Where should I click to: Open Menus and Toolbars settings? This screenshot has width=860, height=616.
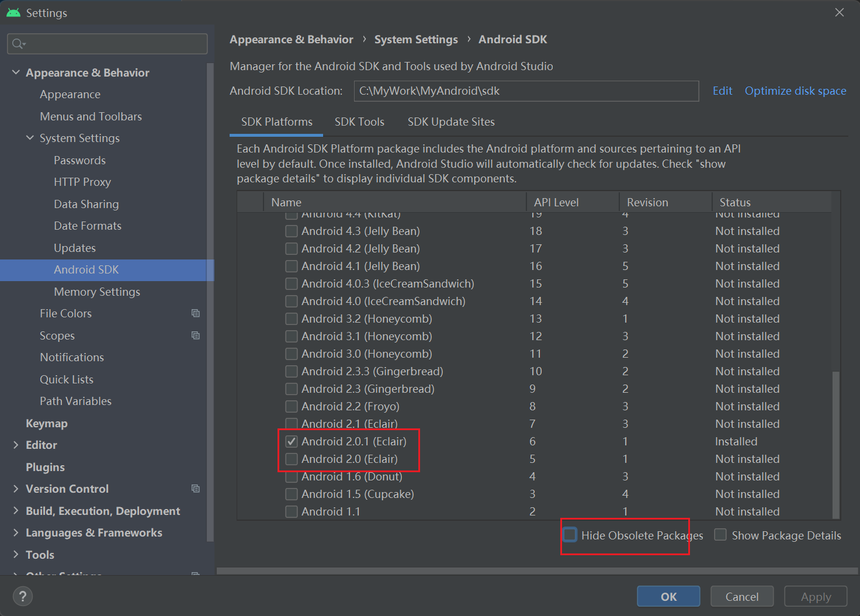[x=91, y=116]
